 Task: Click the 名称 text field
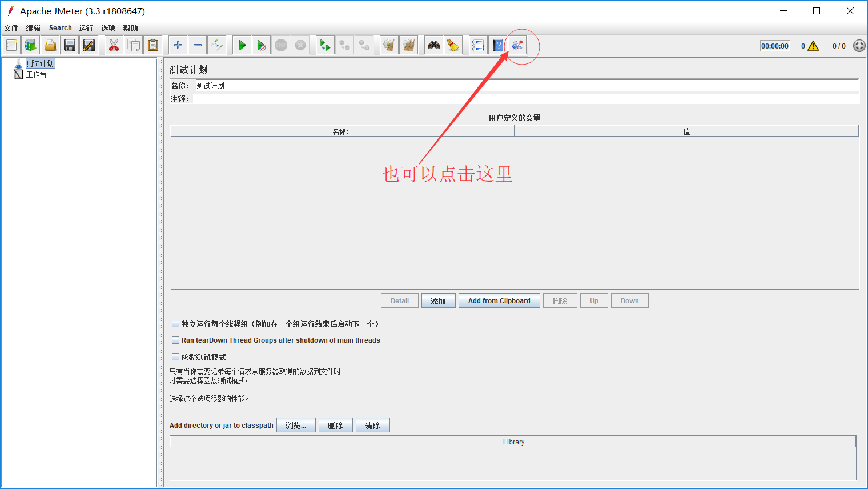click(527, 85)
